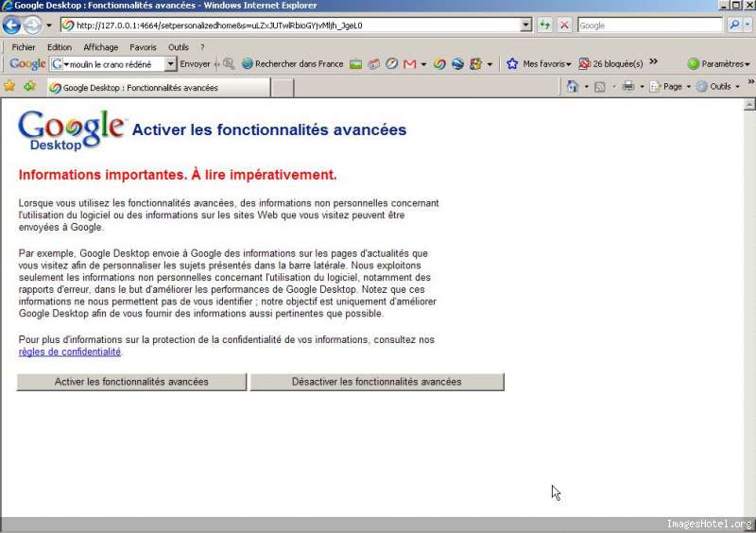Open Gmail with the red M icon
Image resolution: width=756 pixels, height=533 pixels.
(x=410, y=63)
